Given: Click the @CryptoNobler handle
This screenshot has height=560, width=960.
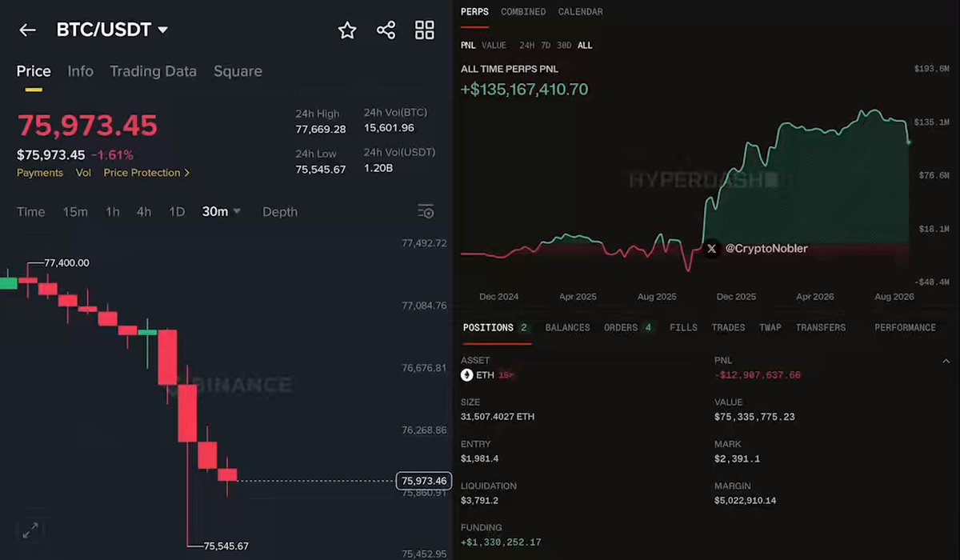Looking at the screenshot, I should point(766,249).
